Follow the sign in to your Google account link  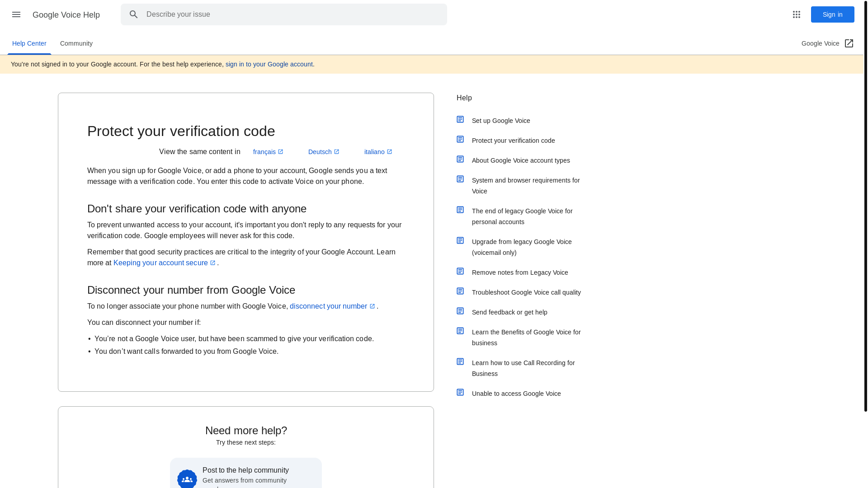point(269,64)
